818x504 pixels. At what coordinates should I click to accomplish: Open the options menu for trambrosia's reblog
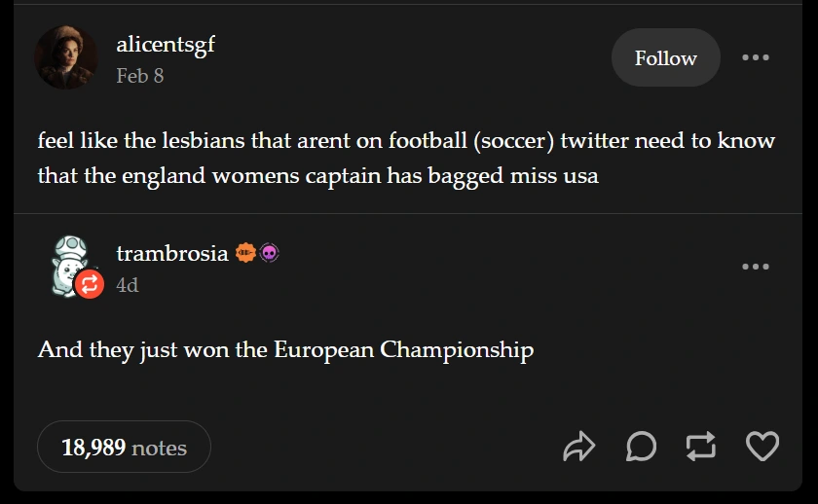coord(756,267)
